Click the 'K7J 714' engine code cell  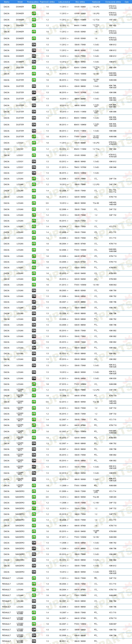pos(113,491)
